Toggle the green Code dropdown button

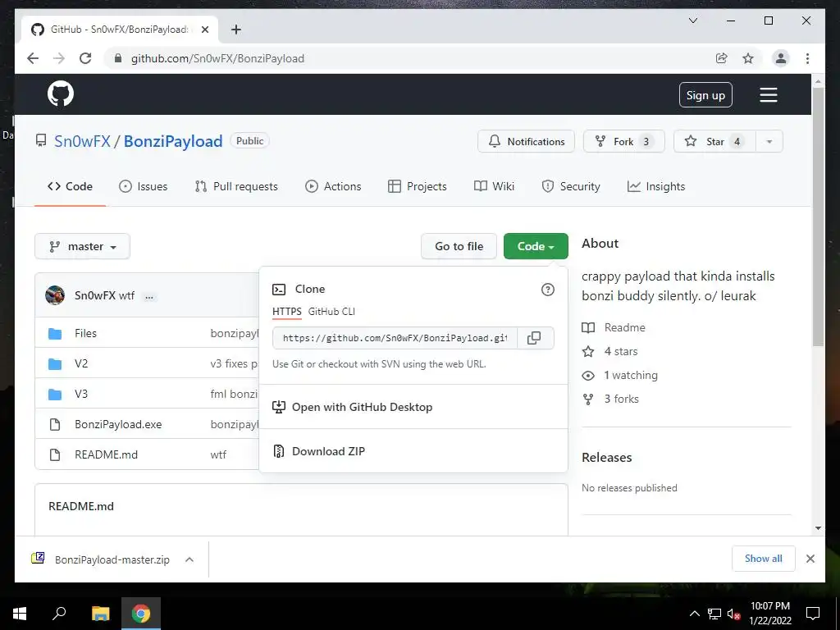pos(536,246)
